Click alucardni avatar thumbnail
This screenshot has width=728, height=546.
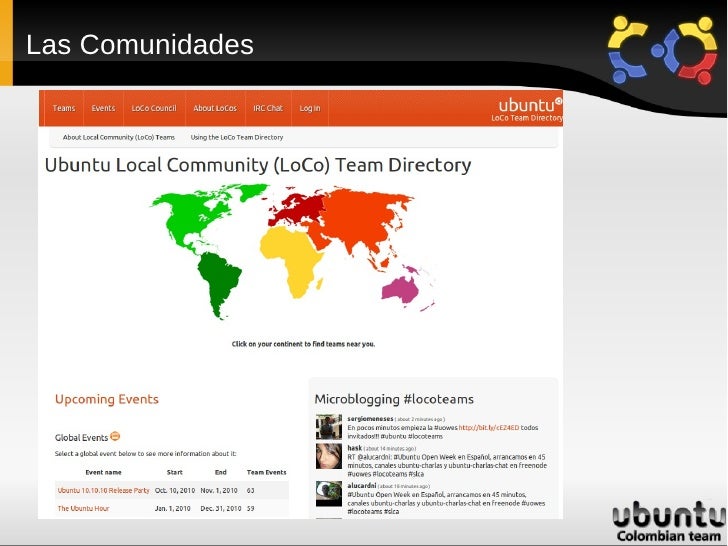(x=329, y=493)
